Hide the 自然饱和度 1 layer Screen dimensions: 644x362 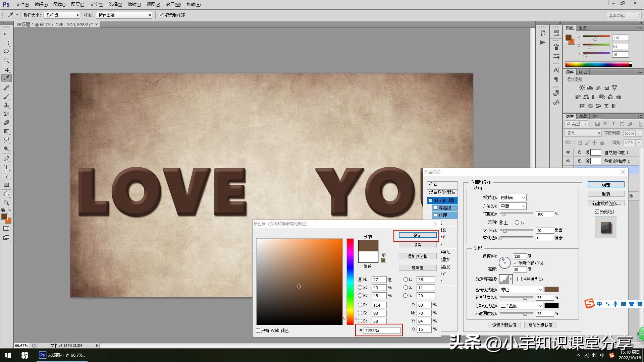pyautogui.click(x=568, y=152)
